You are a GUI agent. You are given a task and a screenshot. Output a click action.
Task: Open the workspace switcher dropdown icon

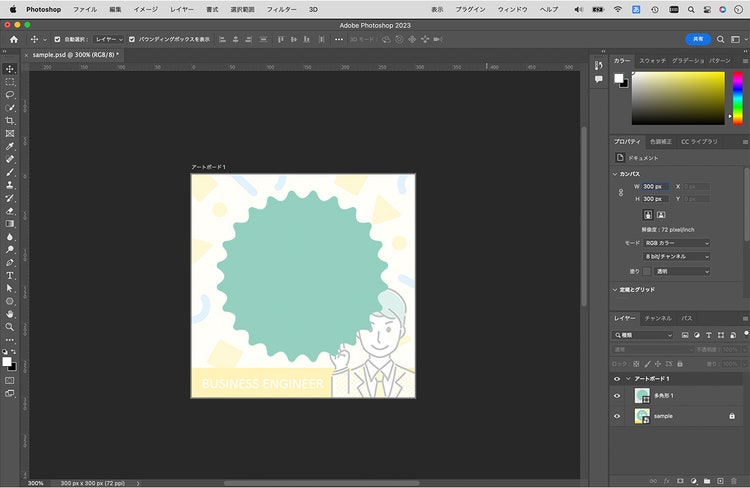(x=736, y=39)
